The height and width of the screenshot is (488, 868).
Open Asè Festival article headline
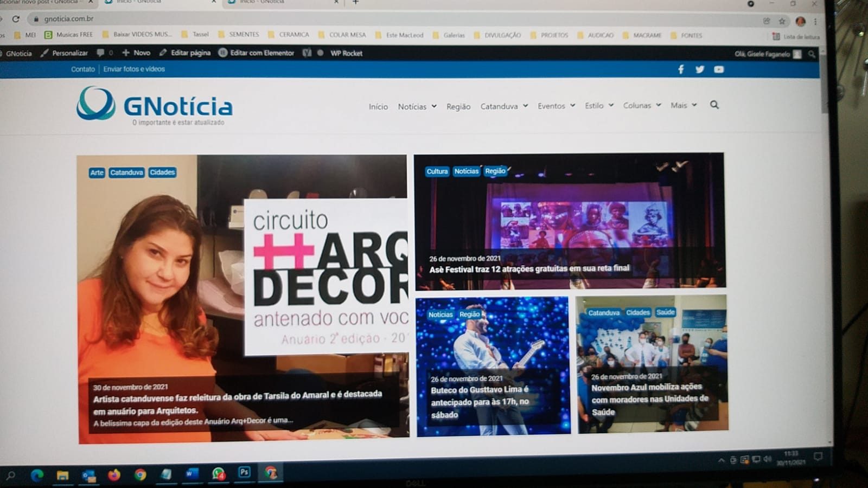pos(529,268)
